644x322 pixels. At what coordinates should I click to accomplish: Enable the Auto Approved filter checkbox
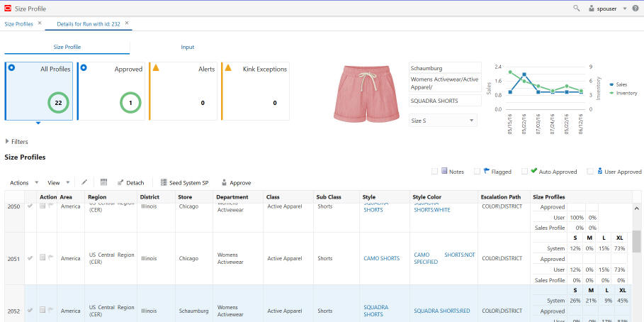pos(524,172)
